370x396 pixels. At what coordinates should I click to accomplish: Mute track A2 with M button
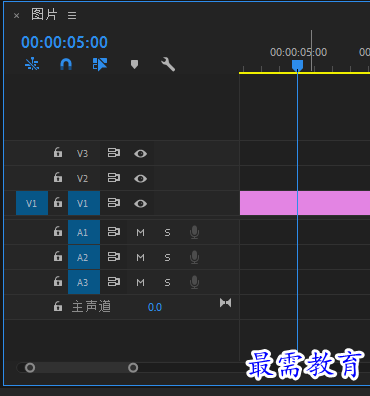pyautogui.click(x=140, y=257)
